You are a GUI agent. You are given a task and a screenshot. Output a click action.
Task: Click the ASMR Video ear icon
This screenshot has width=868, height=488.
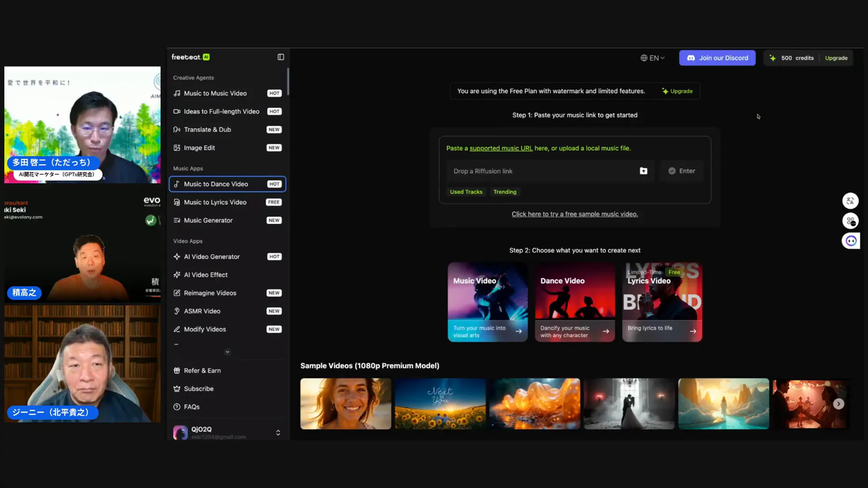[x=177, y=311]
